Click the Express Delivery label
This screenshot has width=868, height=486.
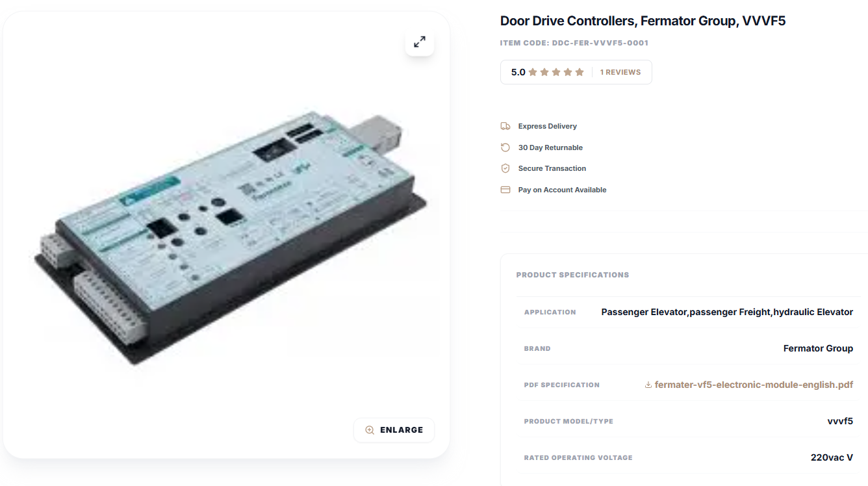[x=547, y=126]
